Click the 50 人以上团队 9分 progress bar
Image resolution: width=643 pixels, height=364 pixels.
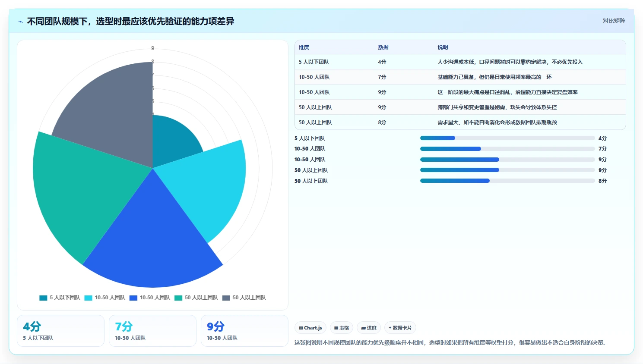click(x=507, y=170)
